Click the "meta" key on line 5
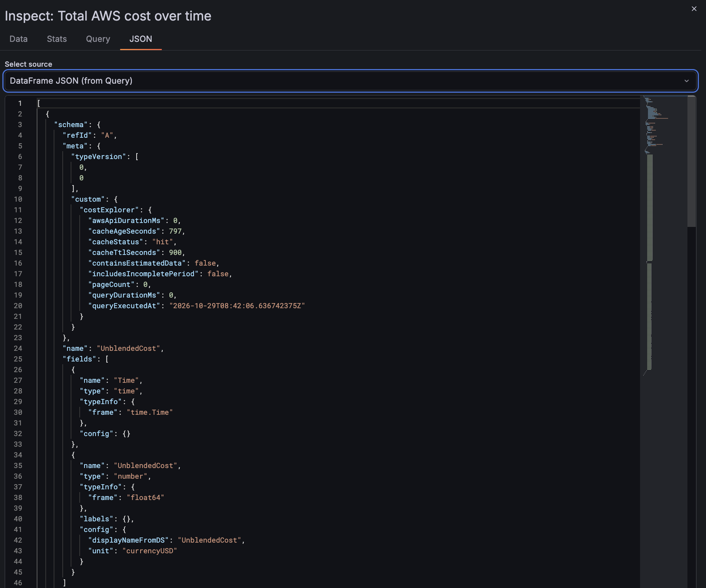The image size is (706, 588). pos(75,146)
